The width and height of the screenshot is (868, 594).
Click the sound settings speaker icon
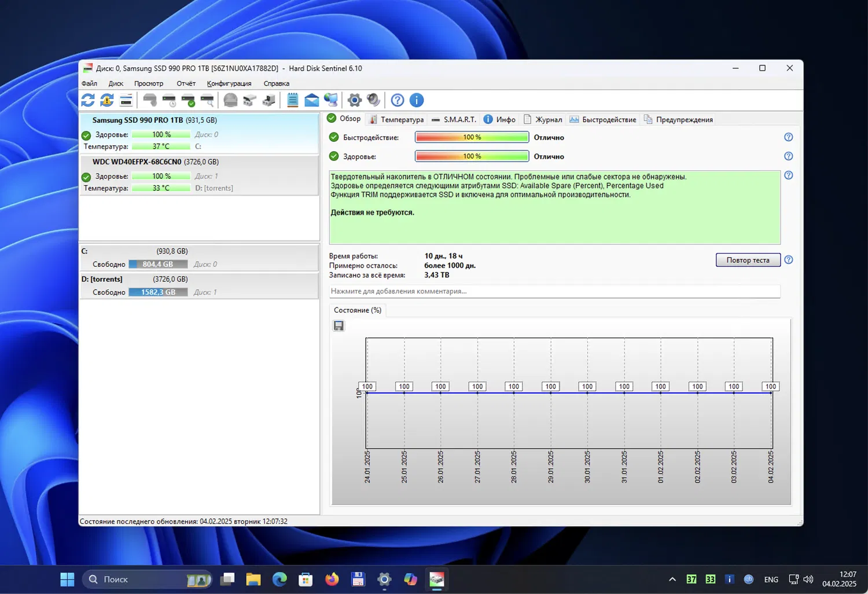click(x=373, y=100)
